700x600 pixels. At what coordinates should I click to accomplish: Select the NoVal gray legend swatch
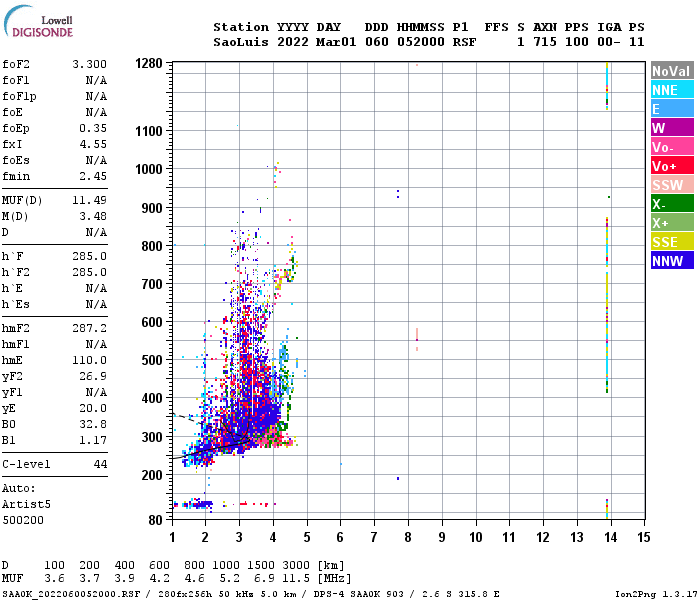[672, 71]
